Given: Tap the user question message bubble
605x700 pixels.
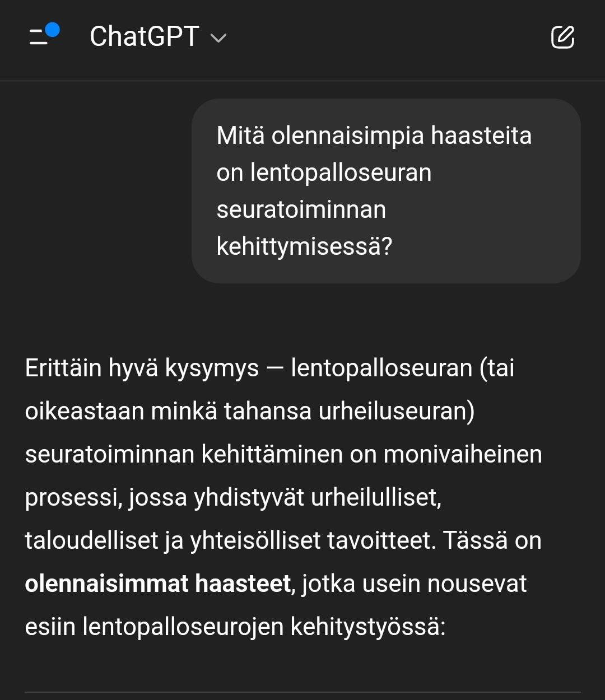Looking at the screenshot, I should click(386, 191).
